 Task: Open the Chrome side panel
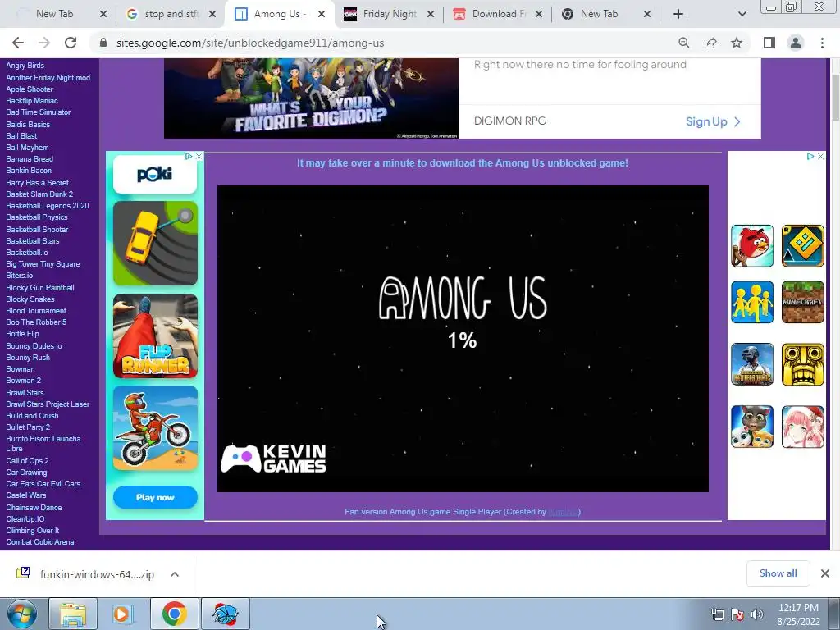769,43
